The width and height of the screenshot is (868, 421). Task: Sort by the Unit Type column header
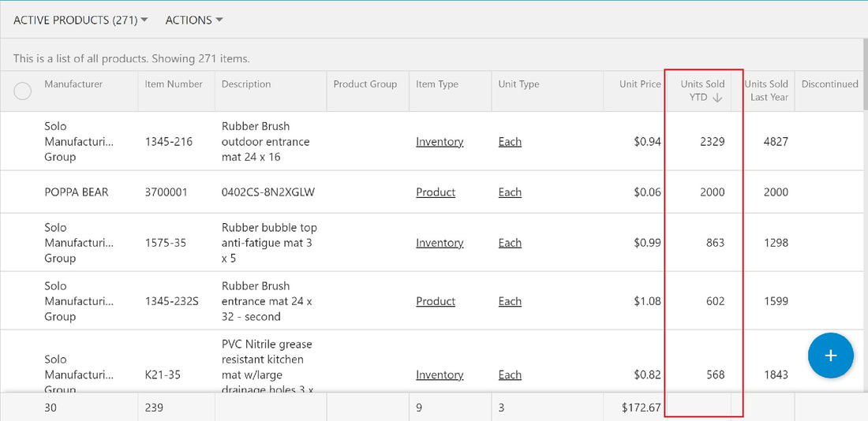coord(518,84)
